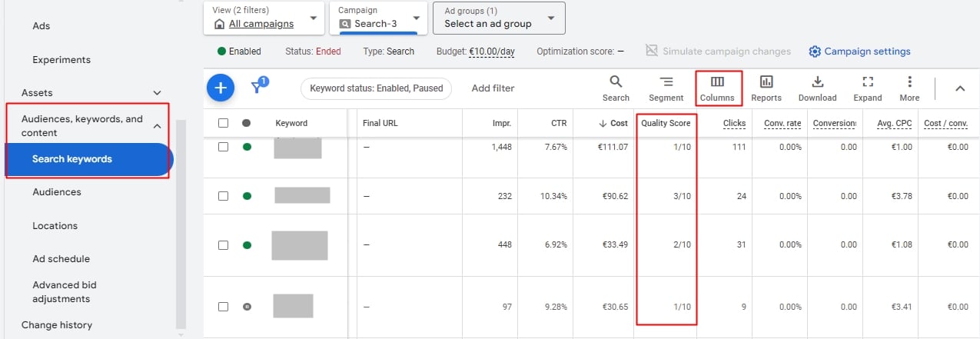980x339 pixels.
Task: Open the filter funnel icon
Action: (259, 88)
